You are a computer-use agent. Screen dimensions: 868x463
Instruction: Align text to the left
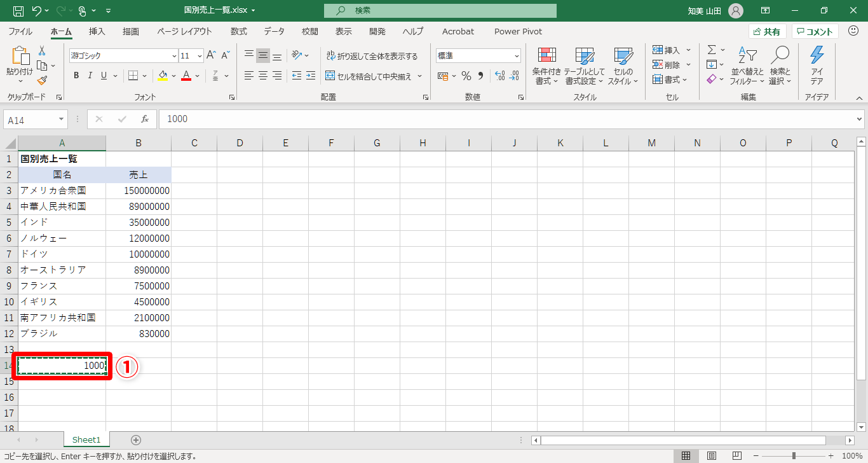pyautogui.click(x=249, y=76)
